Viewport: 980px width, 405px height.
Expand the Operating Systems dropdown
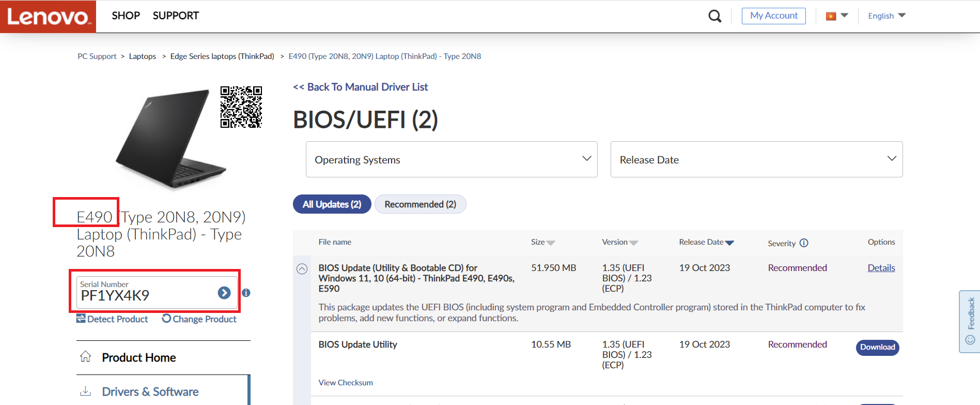click(x=451, y=159)
